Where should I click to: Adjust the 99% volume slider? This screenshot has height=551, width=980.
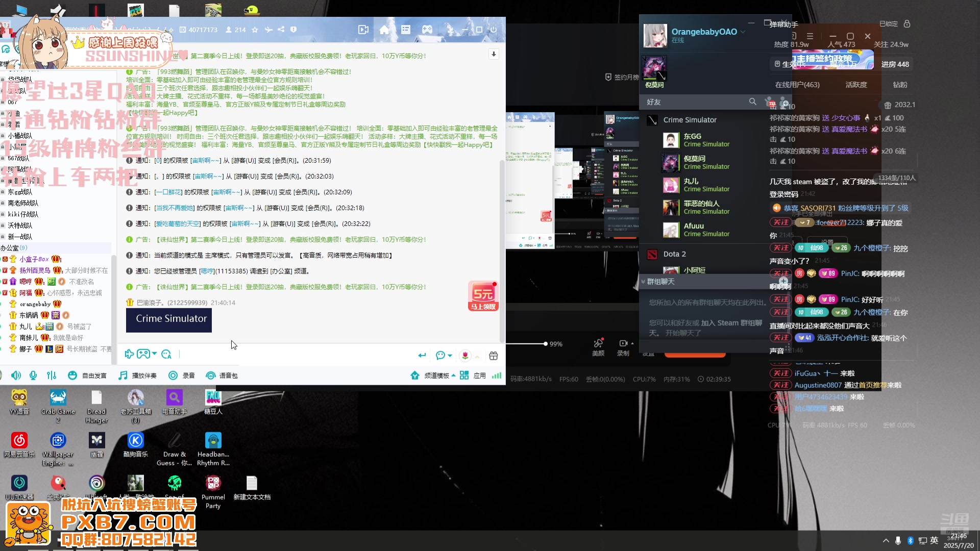coord(545,344)
